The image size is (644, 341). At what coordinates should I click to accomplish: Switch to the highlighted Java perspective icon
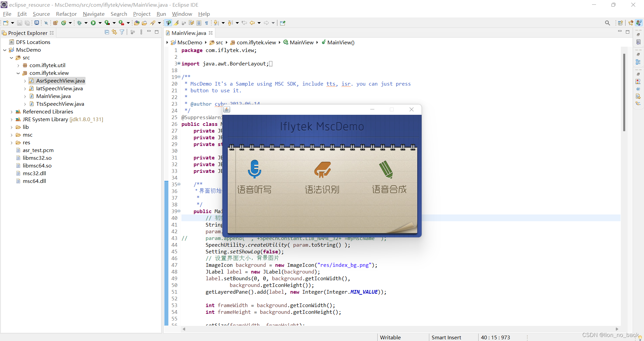click(x=639, y=23)
